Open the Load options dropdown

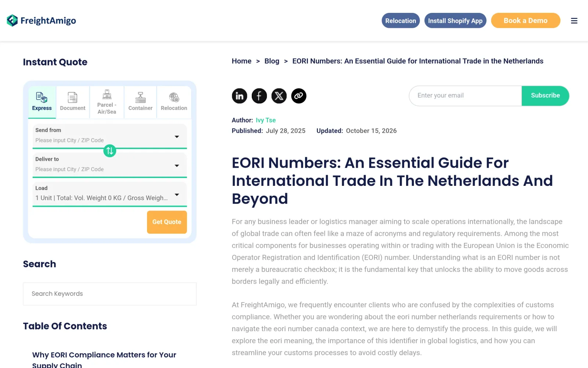(x=110, y=194)
